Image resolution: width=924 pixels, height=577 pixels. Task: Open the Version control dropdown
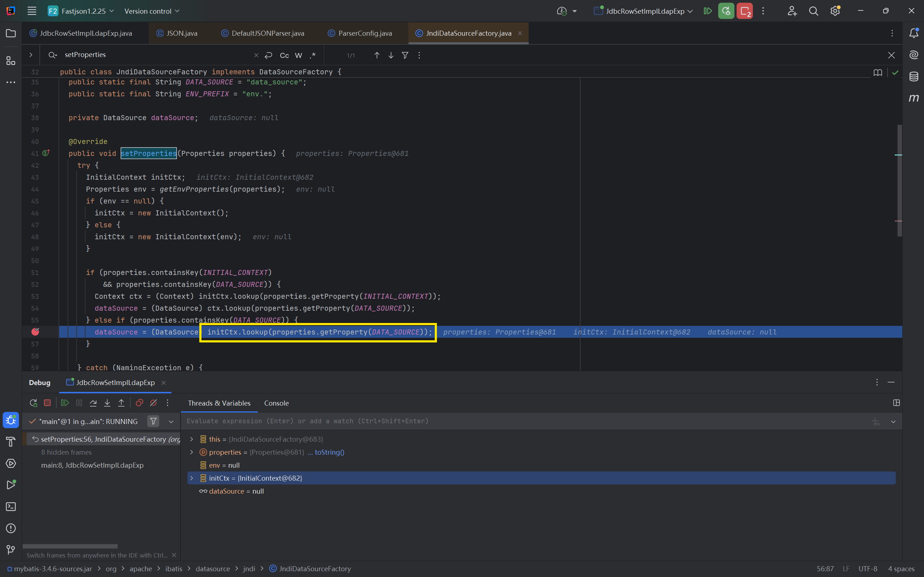coord(152,11)
